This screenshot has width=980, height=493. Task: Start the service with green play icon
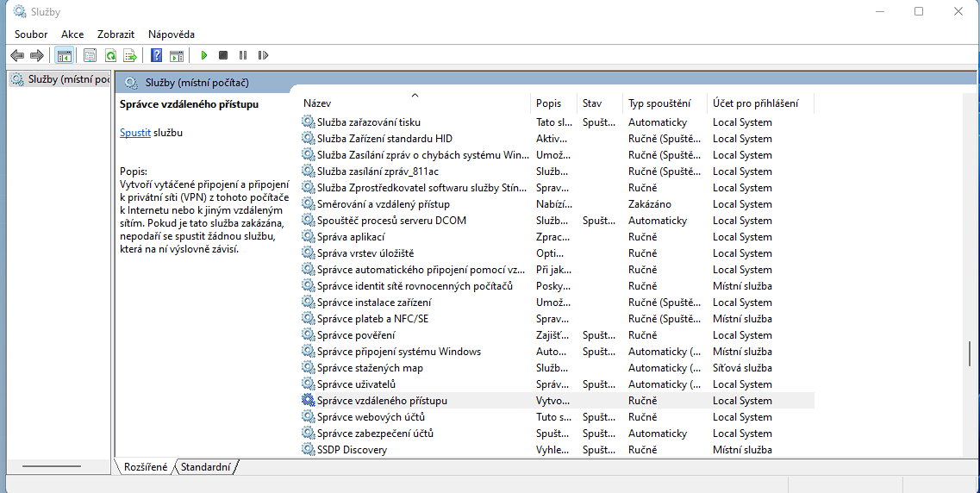204,55
